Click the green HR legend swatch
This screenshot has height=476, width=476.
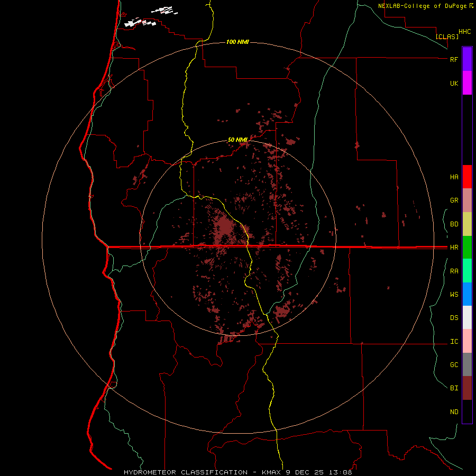coord(467,248)
